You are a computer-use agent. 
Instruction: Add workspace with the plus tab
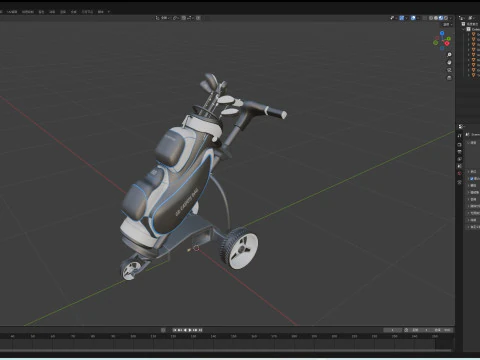(109, 12)
